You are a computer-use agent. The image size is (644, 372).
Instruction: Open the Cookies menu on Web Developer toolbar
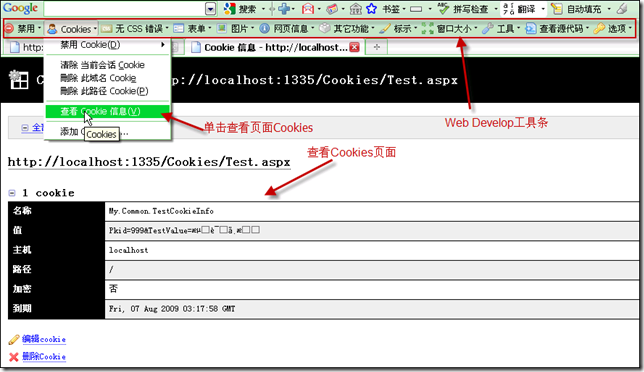71,29
